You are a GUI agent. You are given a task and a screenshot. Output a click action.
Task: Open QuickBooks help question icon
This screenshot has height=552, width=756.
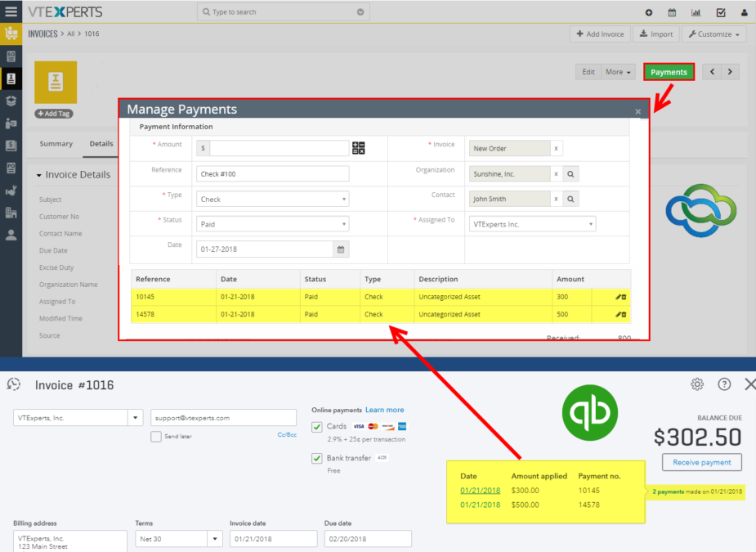tap(724, 384)
